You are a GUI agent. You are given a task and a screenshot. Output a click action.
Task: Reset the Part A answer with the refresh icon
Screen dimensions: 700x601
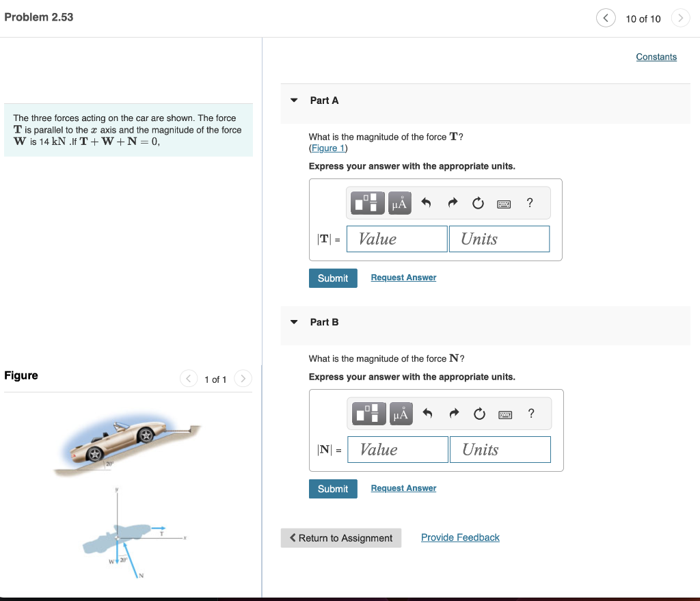pos(477,203)
